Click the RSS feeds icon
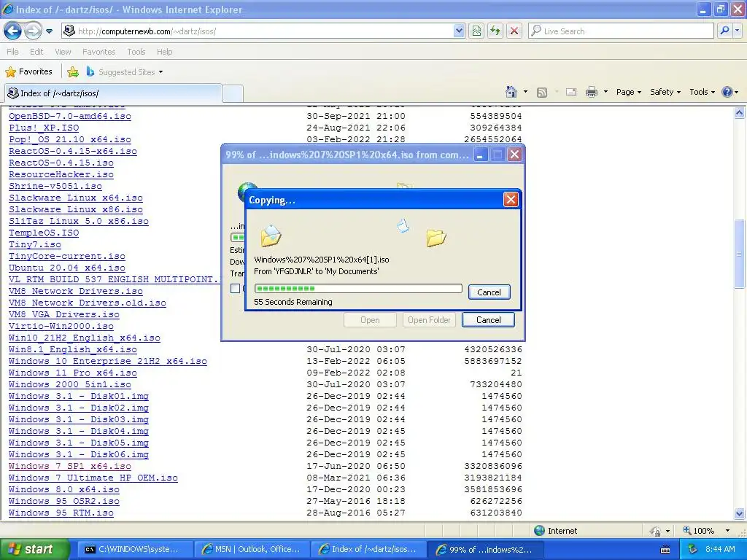 pos(542,92)
